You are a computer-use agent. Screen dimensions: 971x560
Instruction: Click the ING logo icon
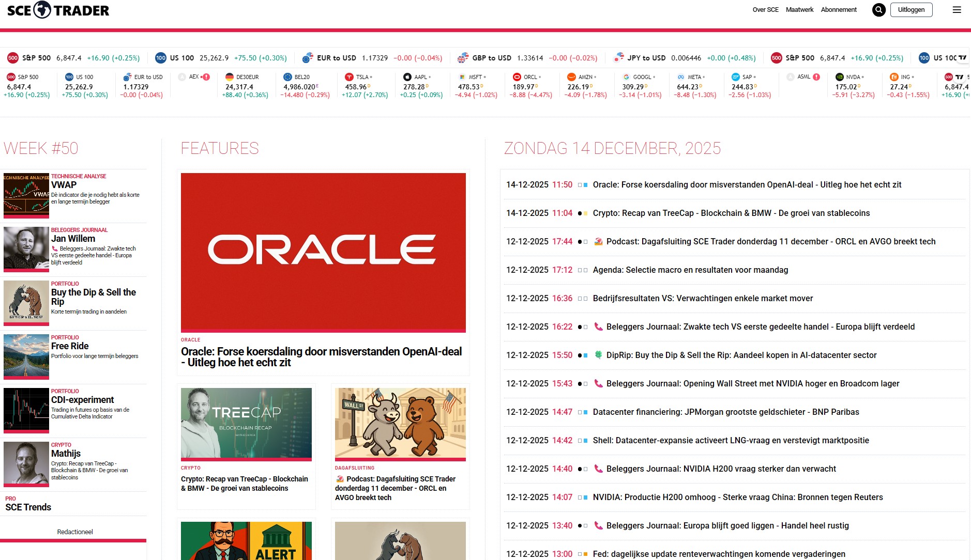[x=894, y=77]
